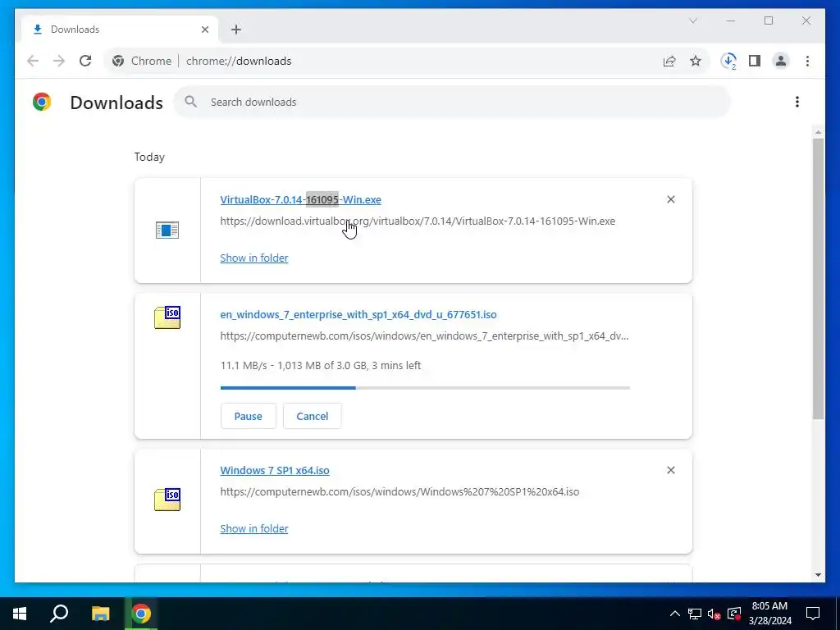Open the network status tray icon
This screenshot has width=840, height=630.
coord(695,614)
